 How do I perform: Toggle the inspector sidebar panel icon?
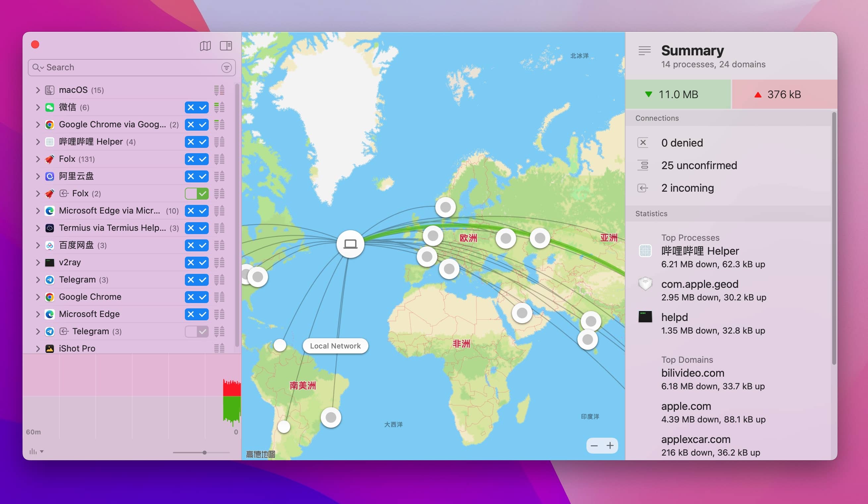click(226, 46)
